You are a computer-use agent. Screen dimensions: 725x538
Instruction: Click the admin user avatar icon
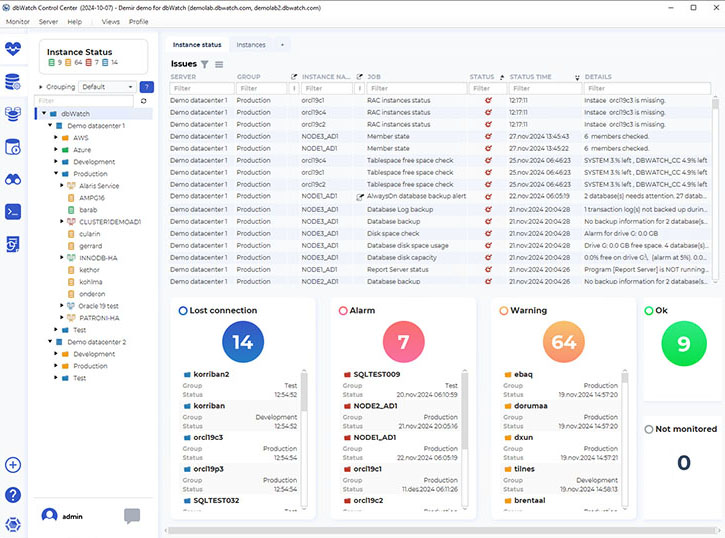click(49, 515)
